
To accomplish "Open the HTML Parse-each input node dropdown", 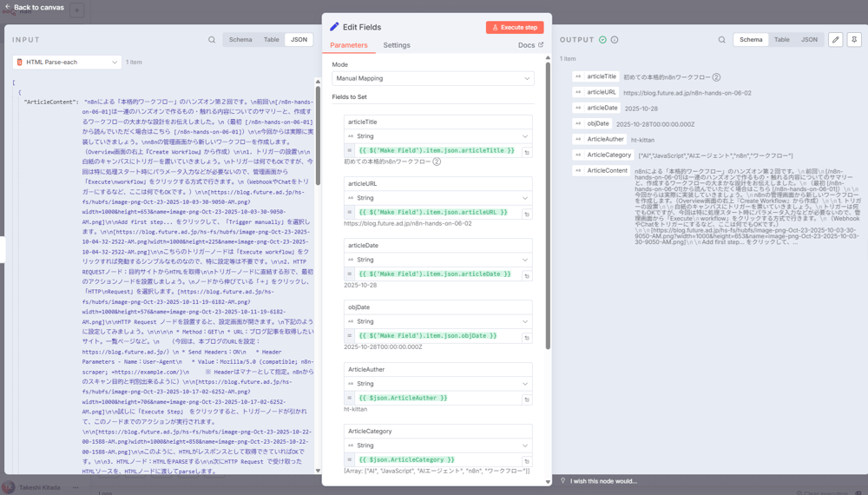I will coord(67,63).
